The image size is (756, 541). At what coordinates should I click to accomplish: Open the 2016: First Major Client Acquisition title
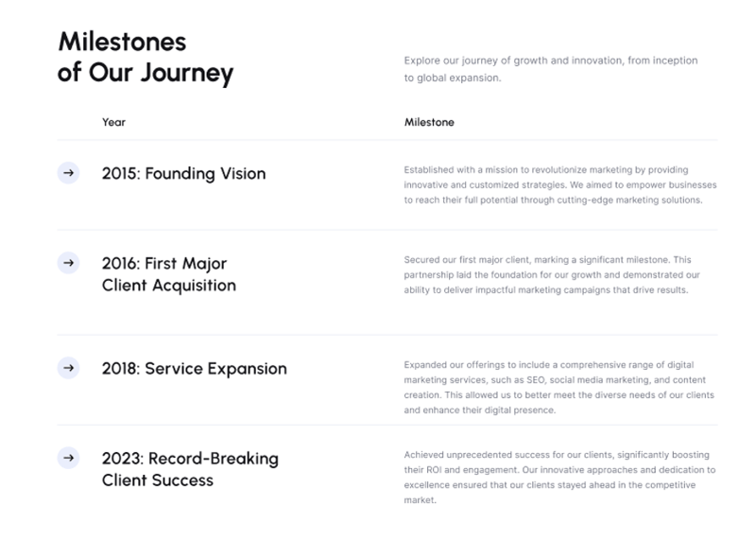[168, 273]
